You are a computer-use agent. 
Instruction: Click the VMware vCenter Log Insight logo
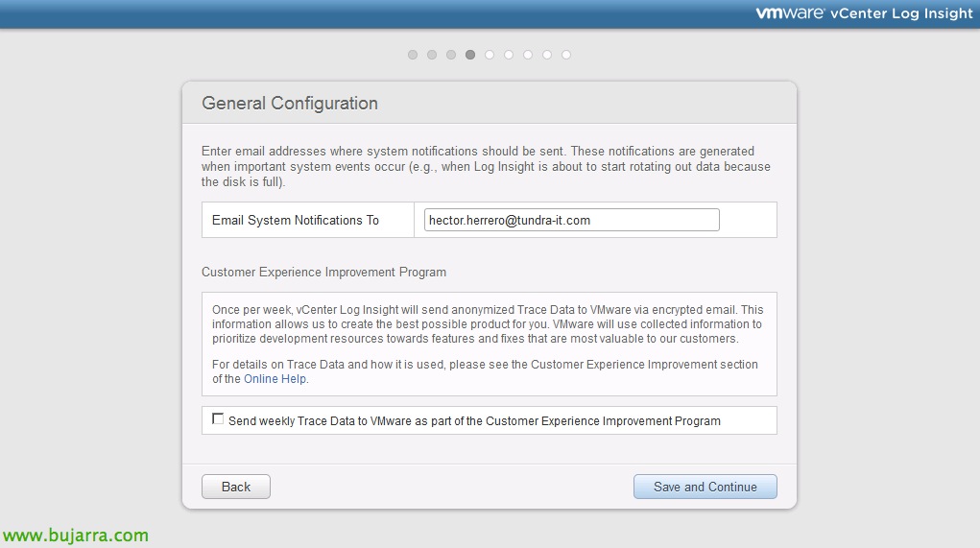865,13
